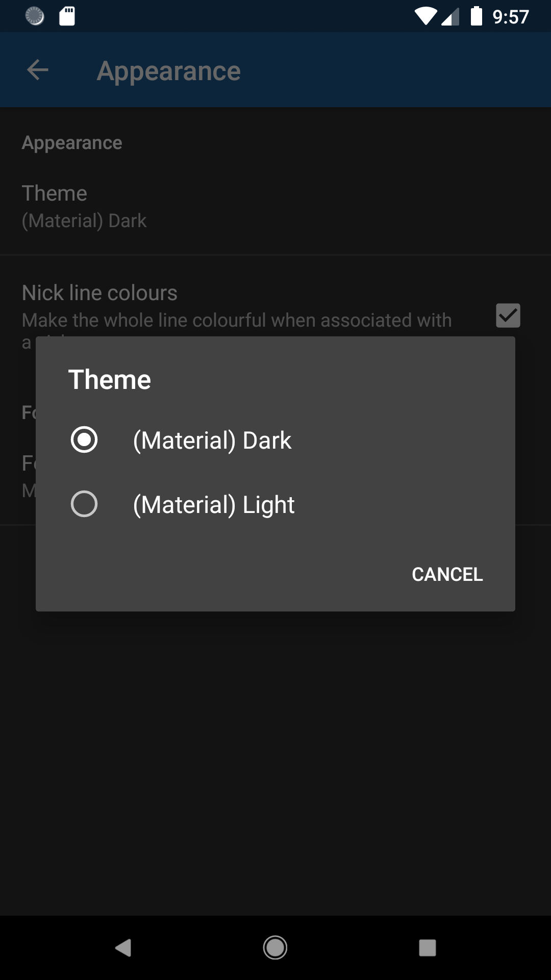This screenshot has height=980, width=551.
Task: Select the (Material) Light radio button
Action: coord(84,504)
